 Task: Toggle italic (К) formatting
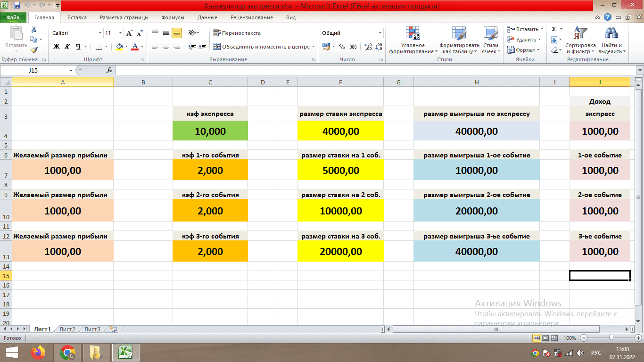[67, 47]
